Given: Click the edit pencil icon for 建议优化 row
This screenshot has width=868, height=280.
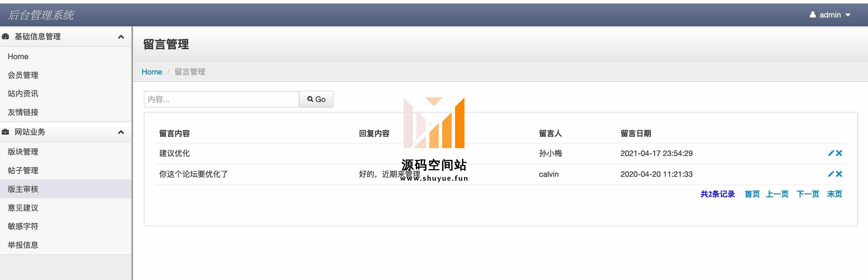Looking at the screenshot, I should pos(831,153).
